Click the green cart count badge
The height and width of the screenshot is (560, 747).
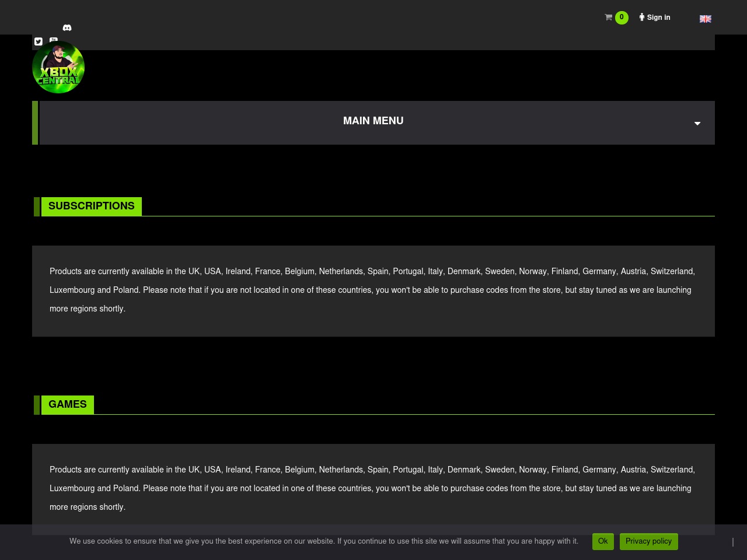tap(622, 17)
